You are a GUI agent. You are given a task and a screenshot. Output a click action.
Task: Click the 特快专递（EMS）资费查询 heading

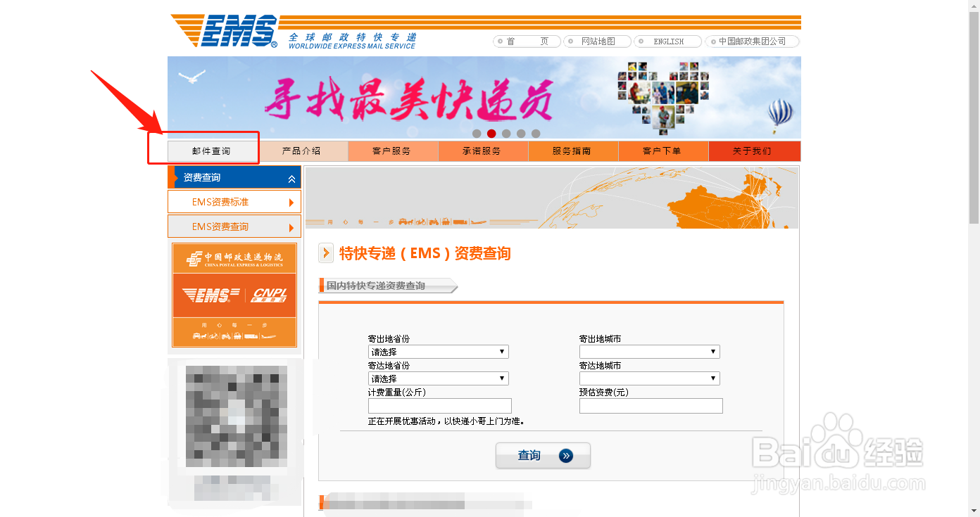(x=425, y=253)
